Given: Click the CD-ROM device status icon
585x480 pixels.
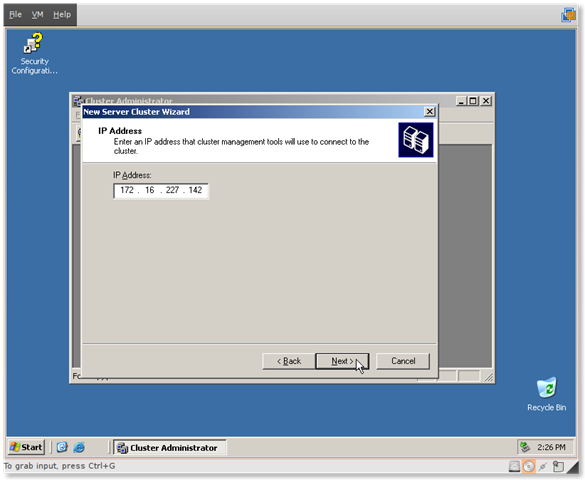Looking at the screenshot, I should click(x=529, y=466).
